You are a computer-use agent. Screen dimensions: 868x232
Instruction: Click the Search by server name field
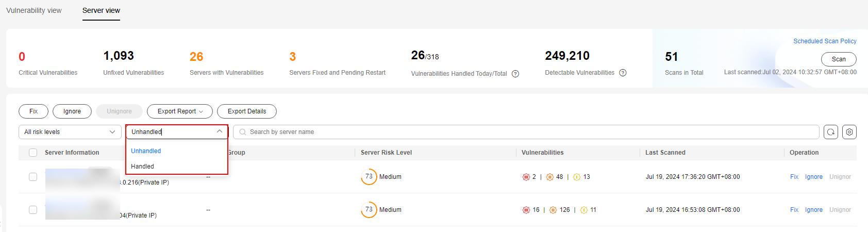pyautogui.click(x=526, y=132)
